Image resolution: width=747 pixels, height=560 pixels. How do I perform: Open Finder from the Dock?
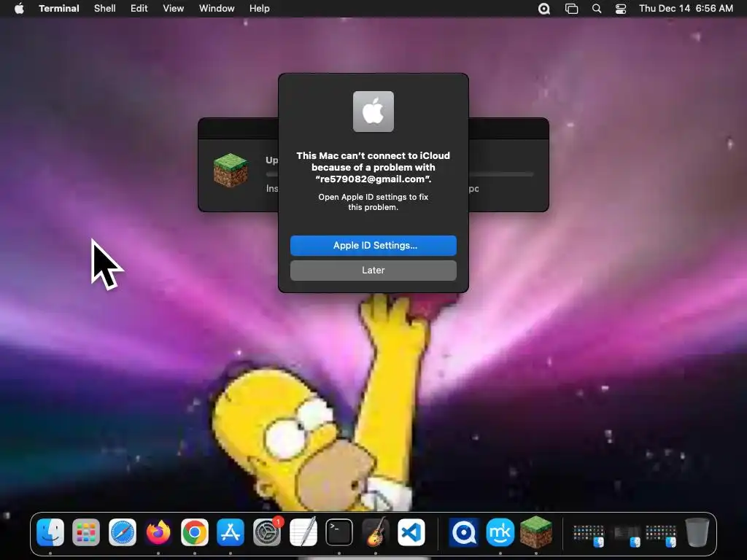pyautogui.click(x=50, y=532)
